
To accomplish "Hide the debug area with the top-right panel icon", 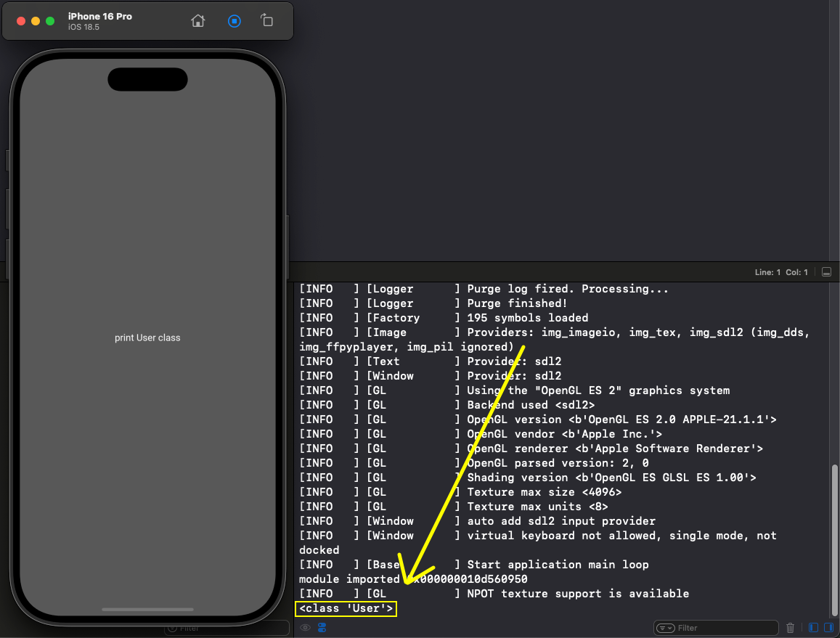I will pyautogui.click(x=827, y=272).
